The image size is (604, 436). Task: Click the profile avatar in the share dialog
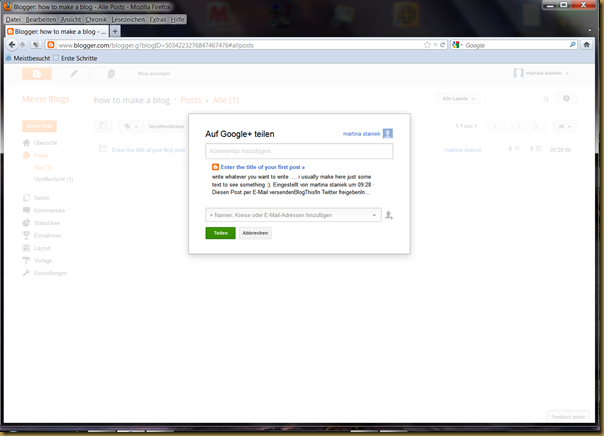click(x=388, y=134)
